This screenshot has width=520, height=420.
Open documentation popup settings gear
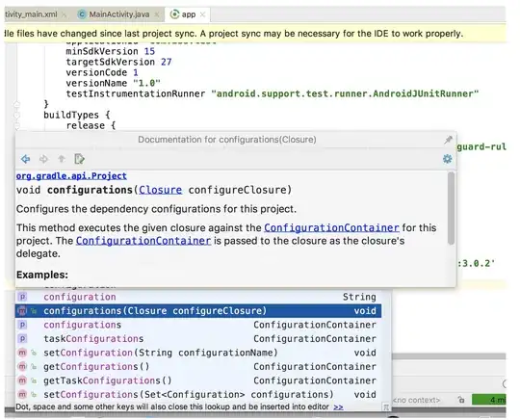(x=447, y=159)
